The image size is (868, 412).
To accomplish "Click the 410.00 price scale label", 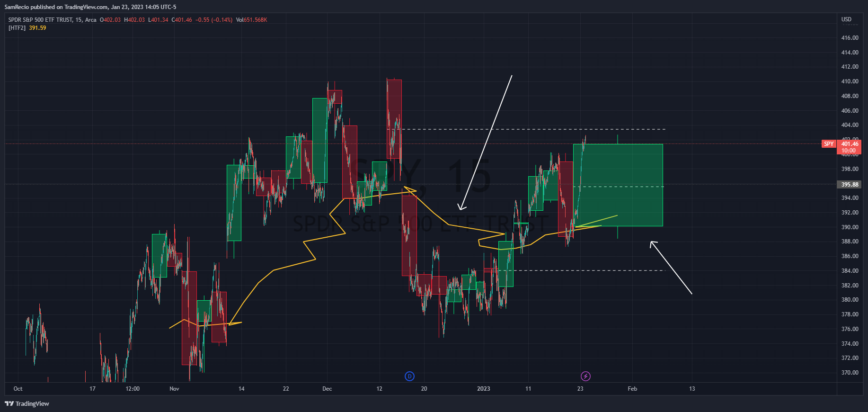I will pos(850,81).
